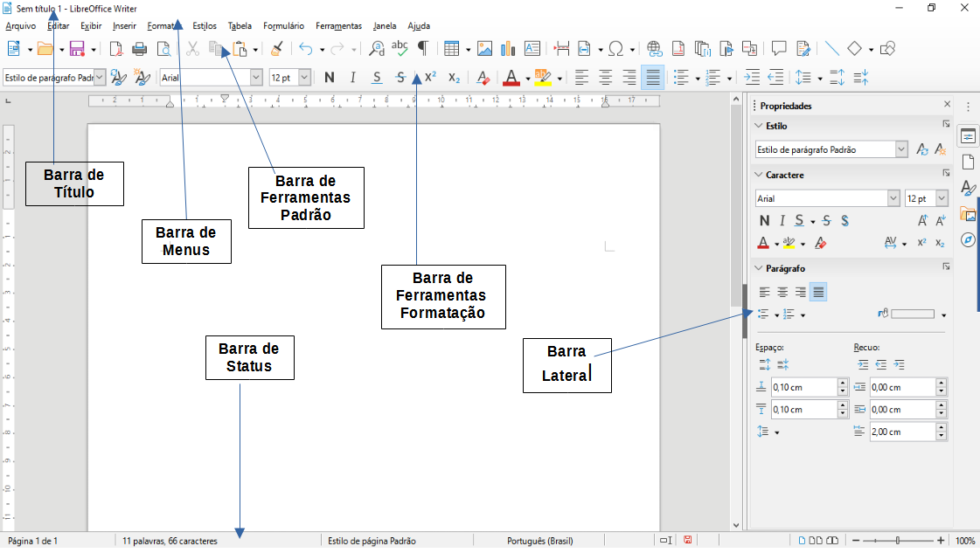980x553 pixels.
Task: Open font size 12 pt dropdown in toolbar
Action: tap(304, 78)
